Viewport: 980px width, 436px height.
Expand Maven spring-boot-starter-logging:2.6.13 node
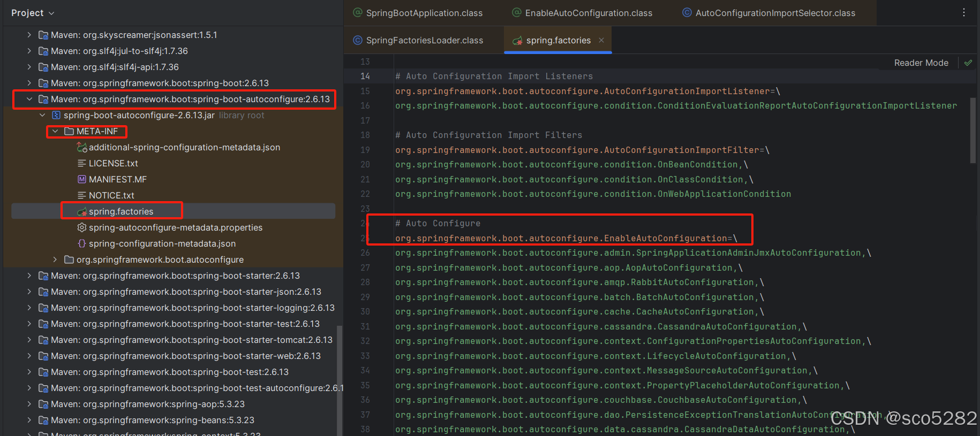pos(29,308)
